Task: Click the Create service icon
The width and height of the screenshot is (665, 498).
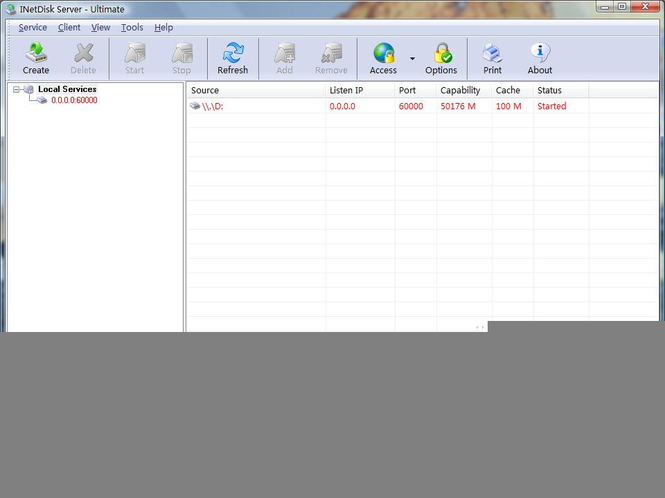Action: pyautogui.click(x=36, y=53)
